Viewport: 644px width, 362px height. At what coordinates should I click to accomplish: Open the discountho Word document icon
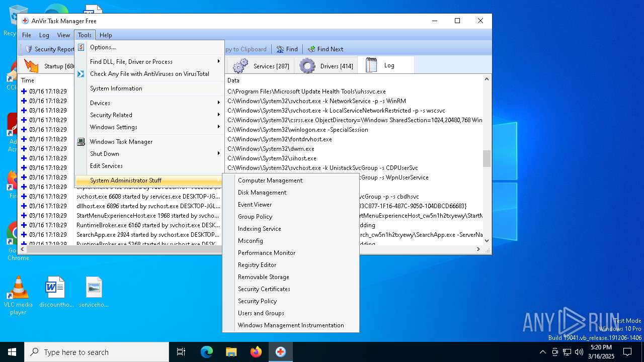point(56,292)
